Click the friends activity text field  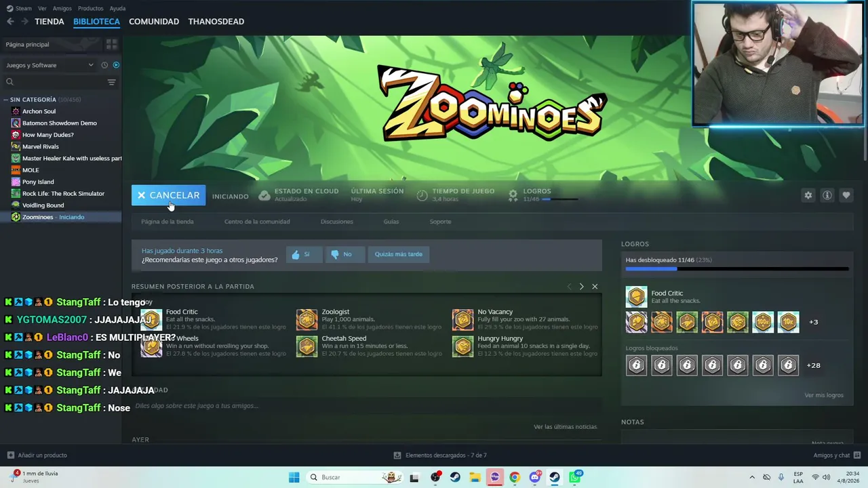coord(366,406)
